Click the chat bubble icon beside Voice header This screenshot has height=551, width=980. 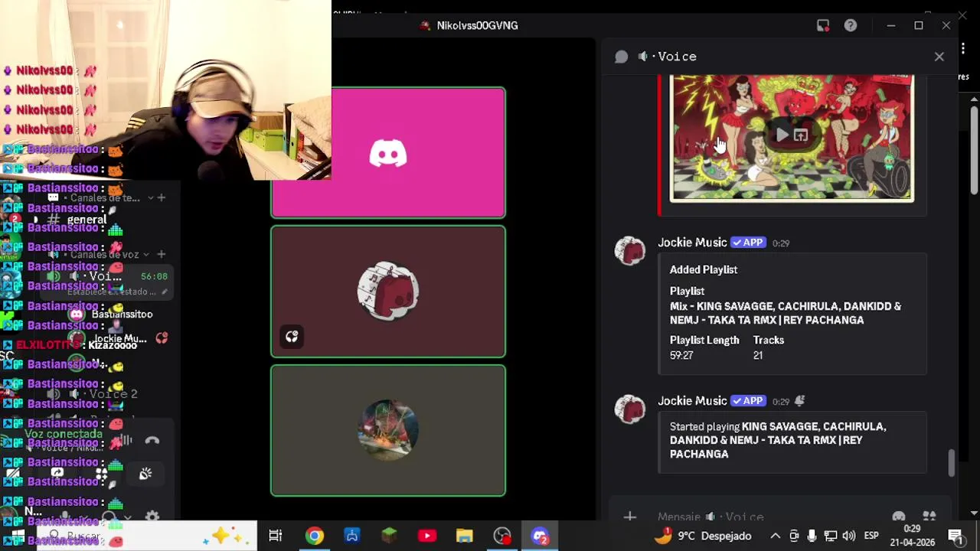[622, 57]
